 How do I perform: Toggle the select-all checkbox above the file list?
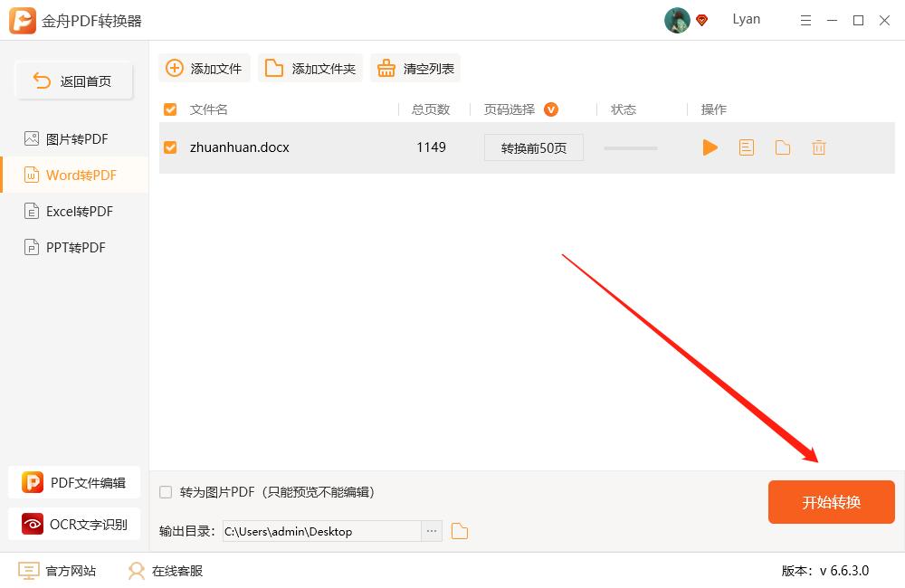click(170, 109)
